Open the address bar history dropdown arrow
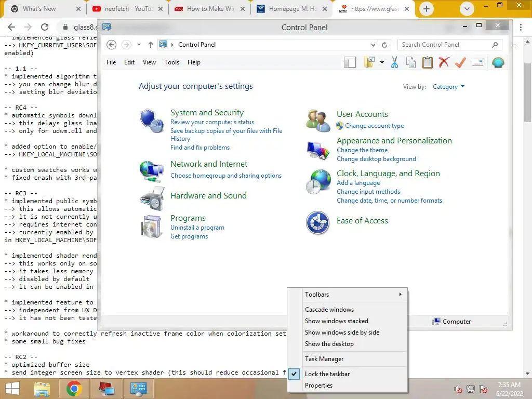Viewport: 532px width, 399px height. click(x=373, y=45)
